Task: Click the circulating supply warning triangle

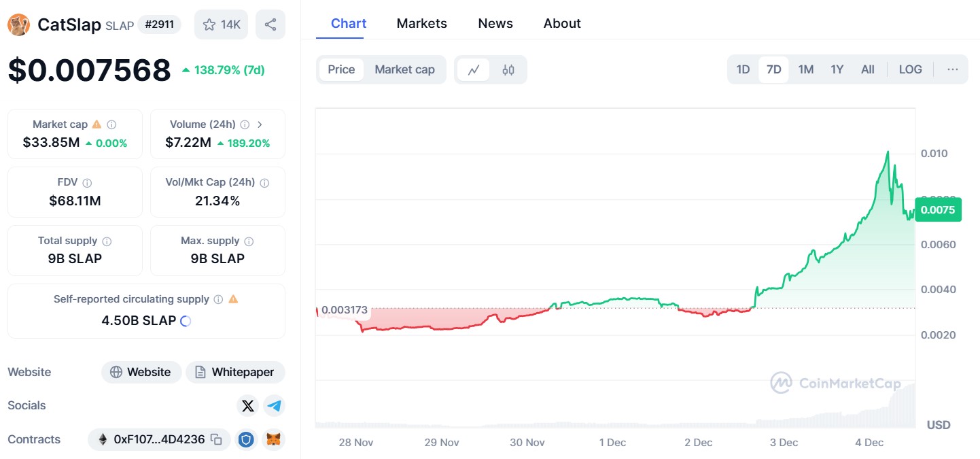Action: [x=233, y=299]
